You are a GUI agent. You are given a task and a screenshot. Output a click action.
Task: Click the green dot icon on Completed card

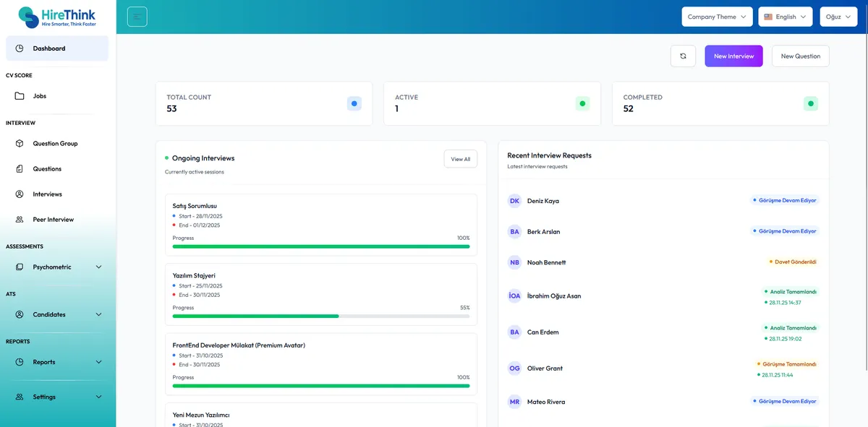[811, 103]
